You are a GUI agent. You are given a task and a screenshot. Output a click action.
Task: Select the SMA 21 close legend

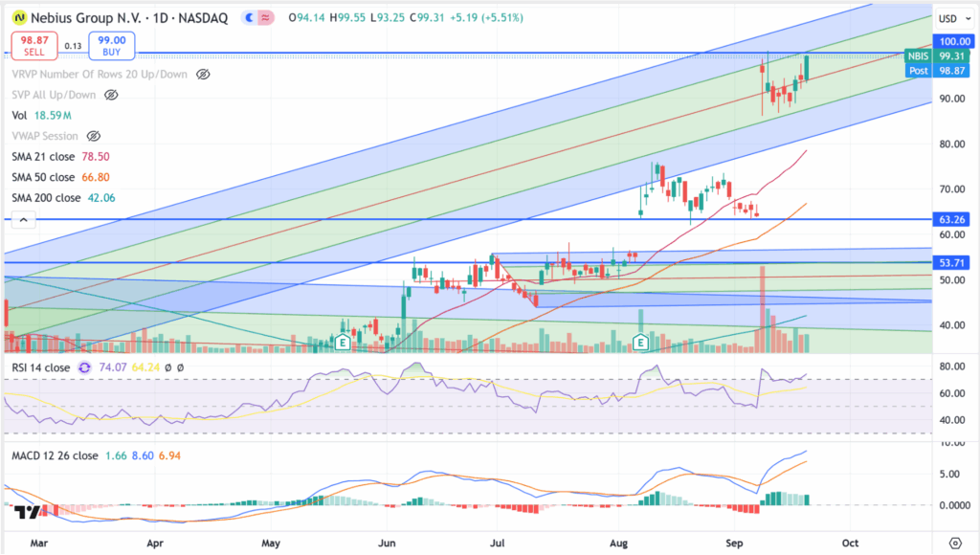(x=60, y=157)
